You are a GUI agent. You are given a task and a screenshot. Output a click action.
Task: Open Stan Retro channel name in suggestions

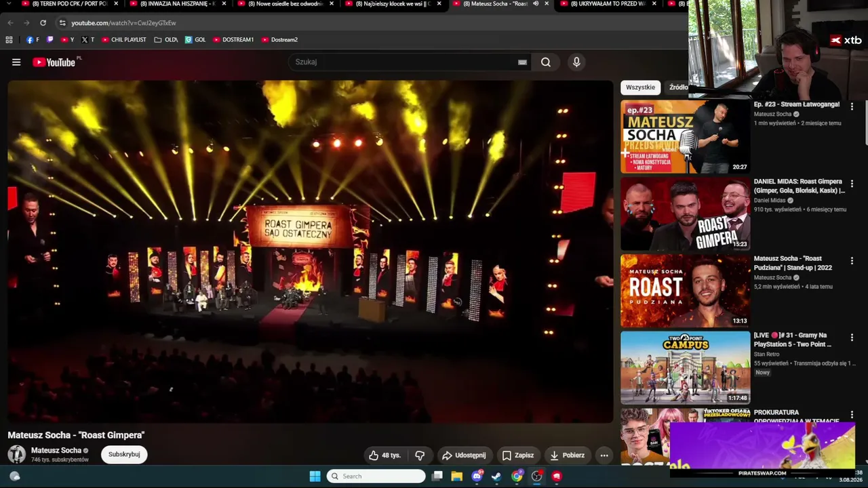click(766, 354)
